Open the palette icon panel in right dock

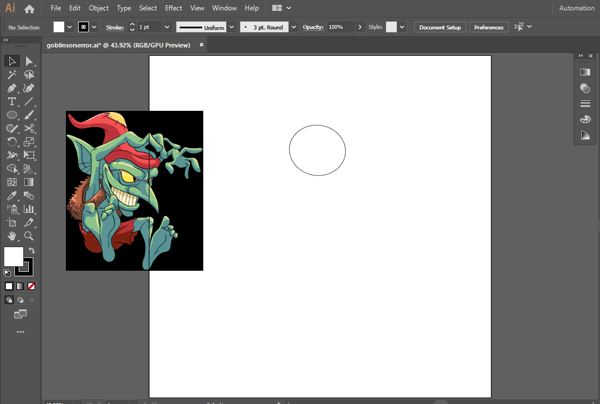(585, 119)
